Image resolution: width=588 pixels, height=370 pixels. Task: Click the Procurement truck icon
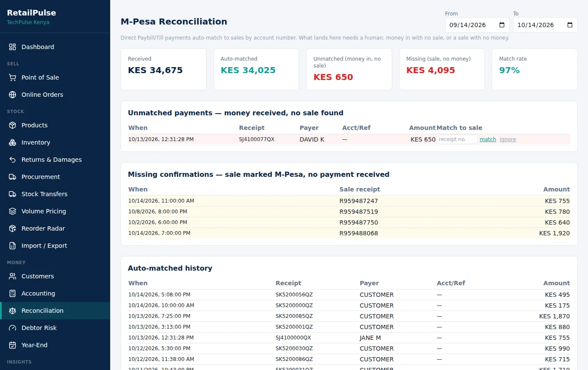coord(12,177)
